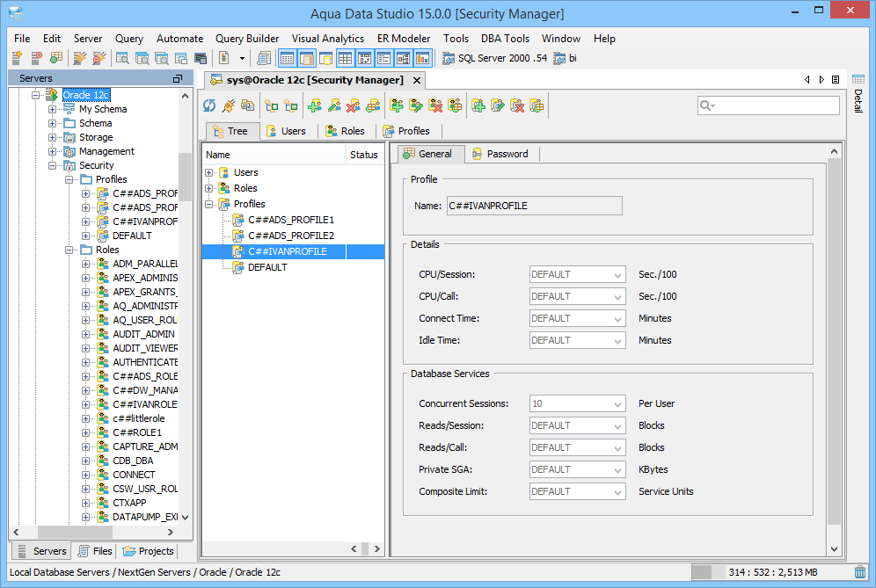
Task: Select C##ADS_PROFILE1 in Security Manager tree
Action: [290, 220]
